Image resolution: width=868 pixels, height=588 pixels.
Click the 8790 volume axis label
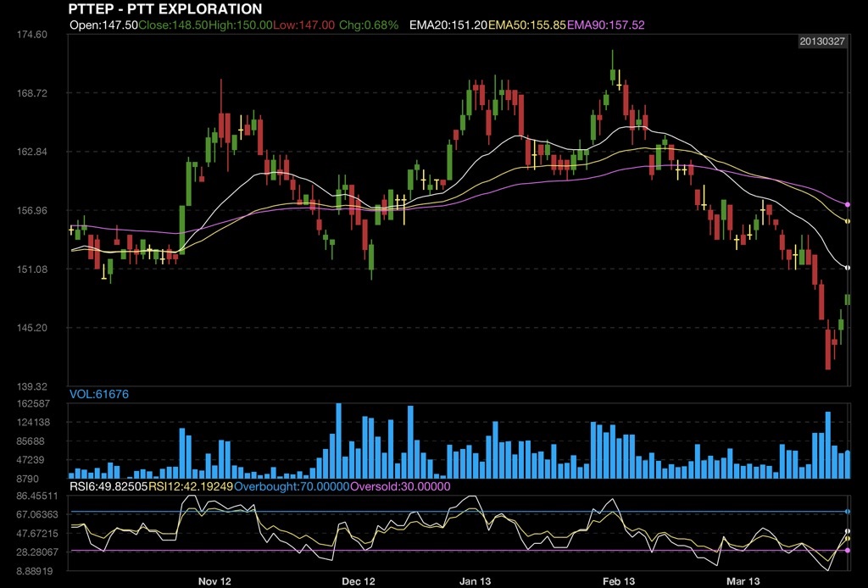point(28,479)
